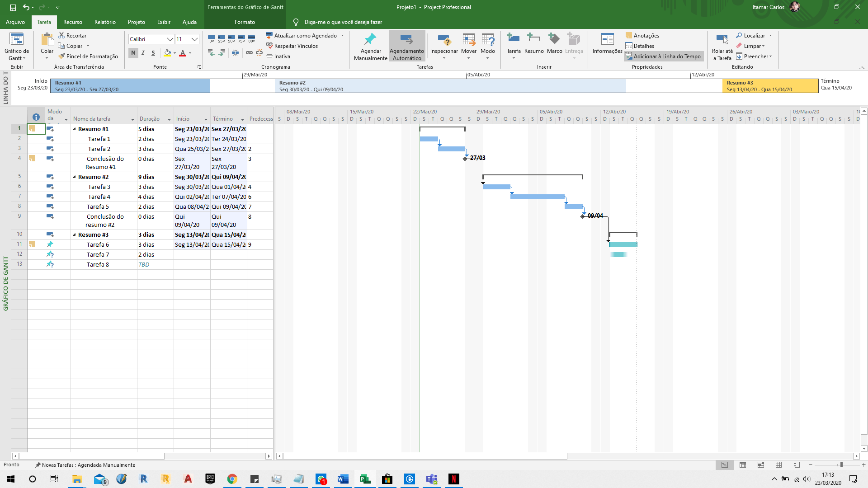The height and width of the screenshot is (488, 868).
Task: Open the Arquivo menu
Action: pos(15,22)
